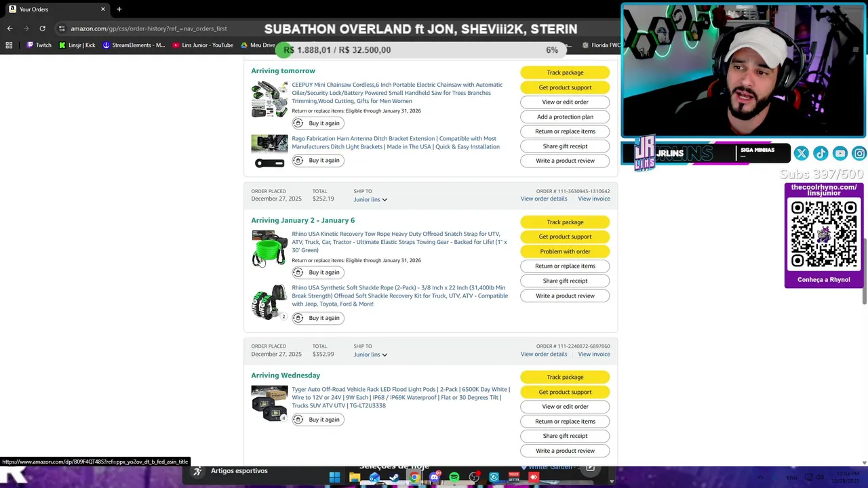Image resolution: width=868 pixels, height=488 pixels.
Task: Track package arriving Wednesday
Action: [565, 377]
